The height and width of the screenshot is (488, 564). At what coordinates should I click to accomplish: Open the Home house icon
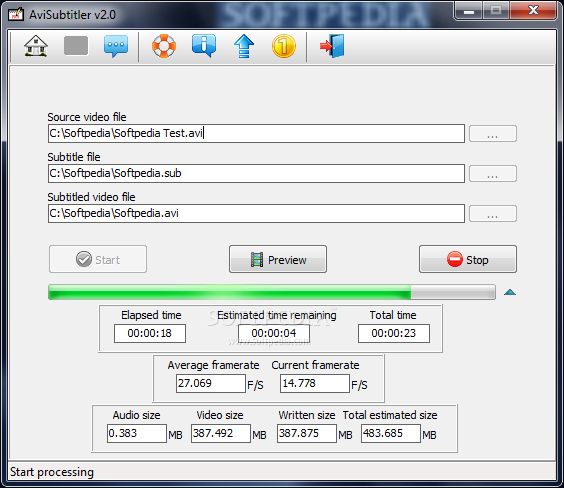pos(36,46)
